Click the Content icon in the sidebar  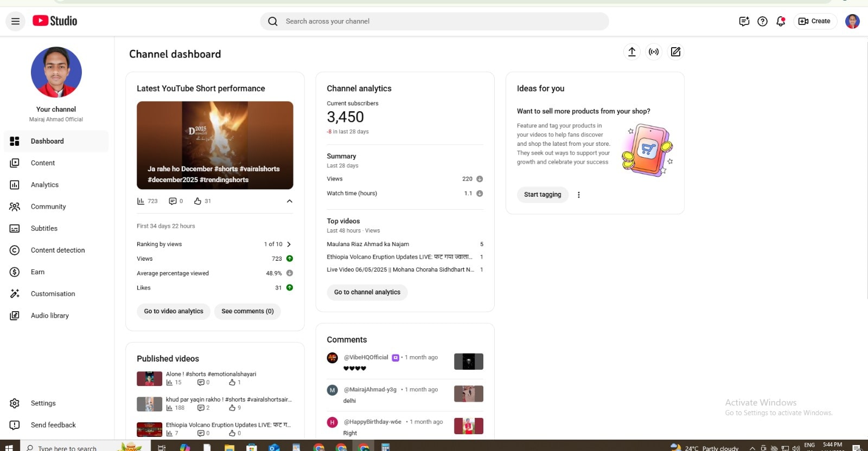15,163
